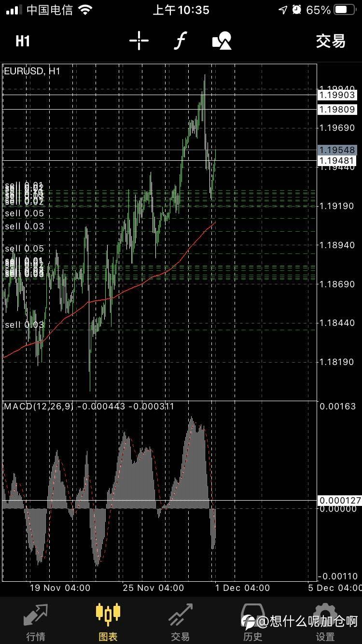Open the H1 timeframe selector
The image size is (362, 644).
(x=23, y=42)
